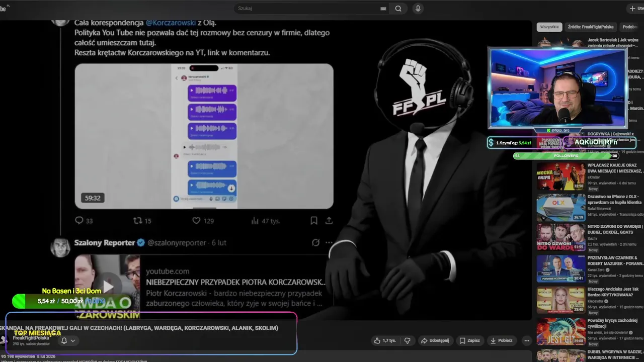Select the Wszystkie filter chip

point(549,27)
